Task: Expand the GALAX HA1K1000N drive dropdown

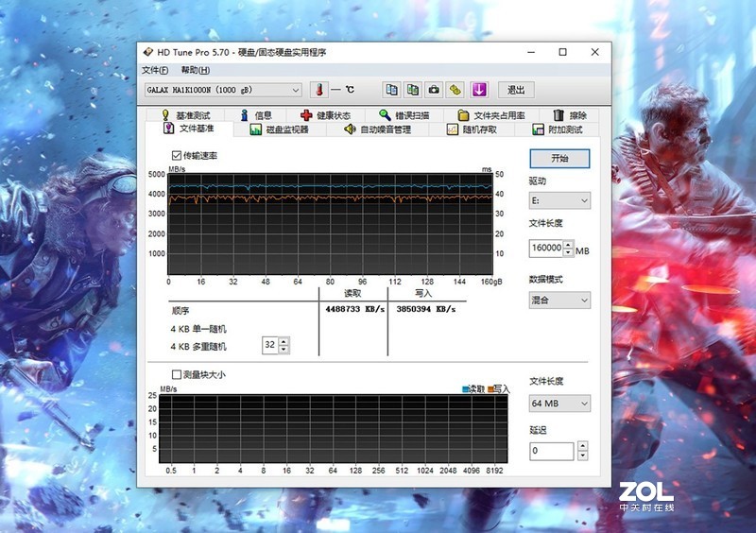Action: pos(223,90)
